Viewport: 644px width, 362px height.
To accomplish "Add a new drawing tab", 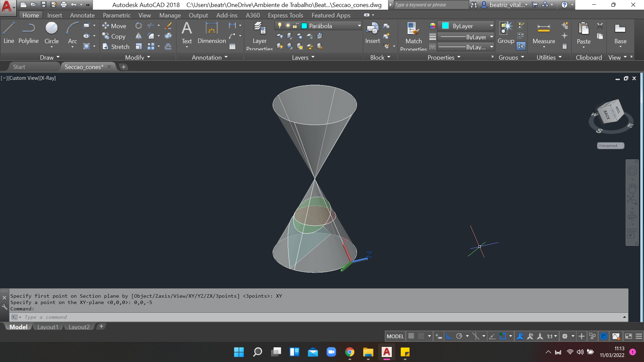I will [x=123, y=67].
